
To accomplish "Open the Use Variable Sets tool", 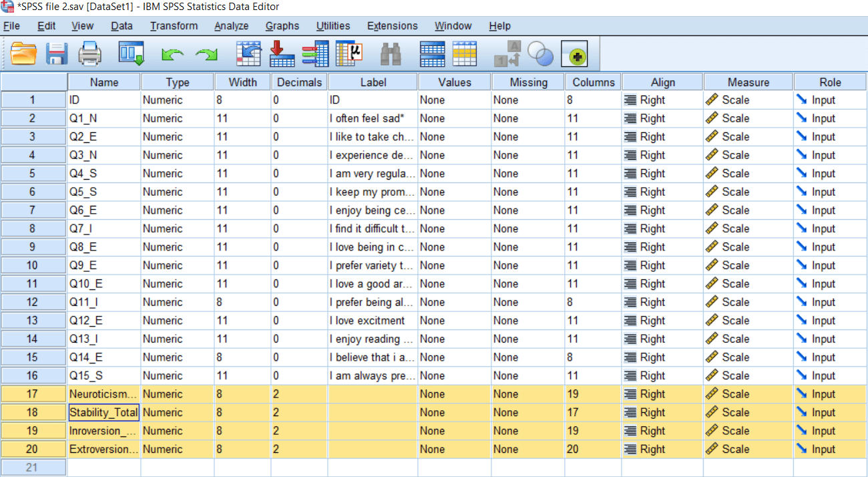I will [541, 53].
